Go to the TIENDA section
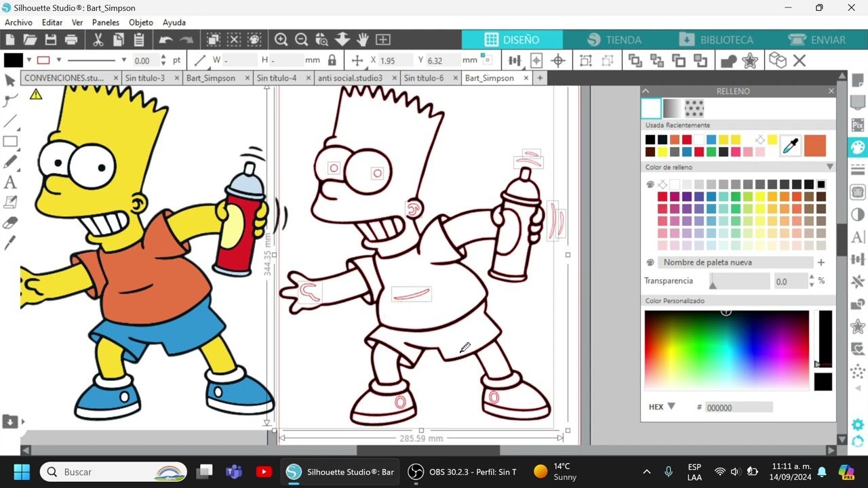The height and width of the screenshot is (488, 868). [614, 40]
